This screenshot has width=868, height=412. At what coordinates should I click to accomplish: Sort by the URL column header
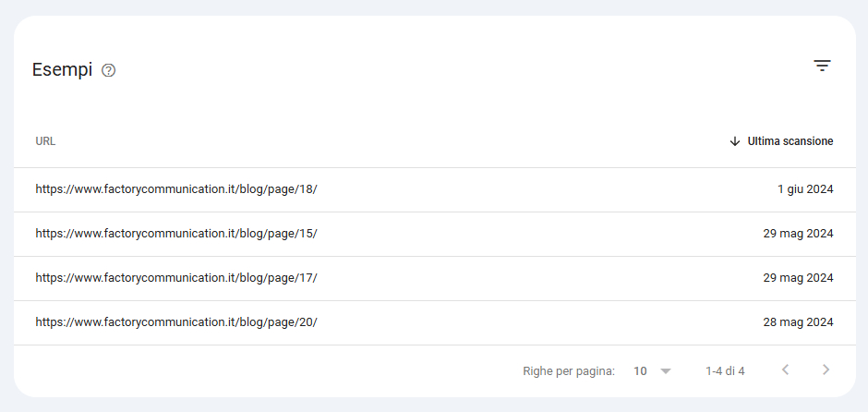click(x=45, y=141)
